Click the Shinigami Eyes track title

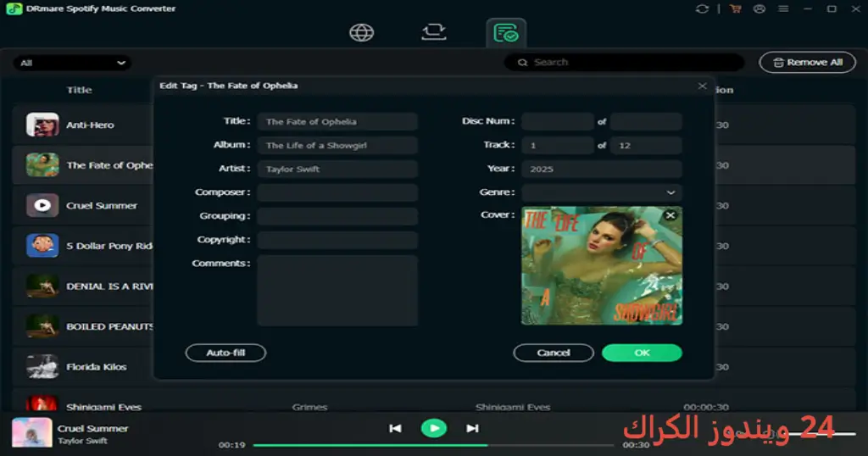(103, 407)
